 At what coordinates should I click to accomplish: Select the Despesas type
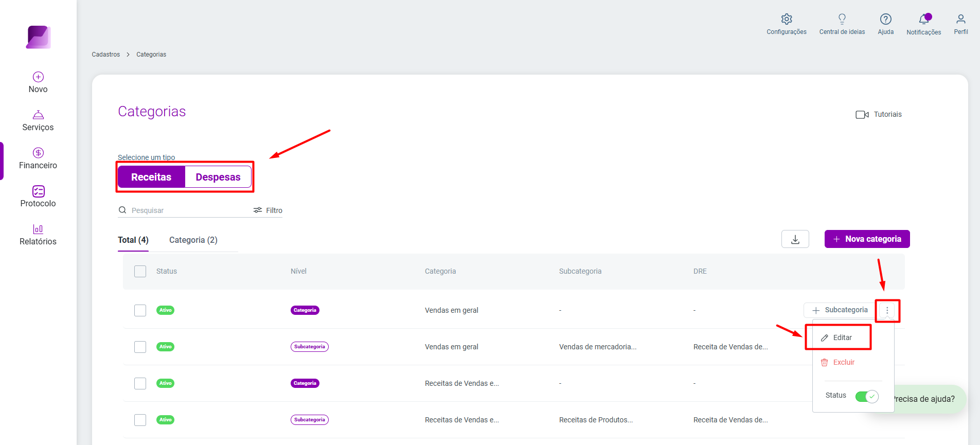pos(218,177)
